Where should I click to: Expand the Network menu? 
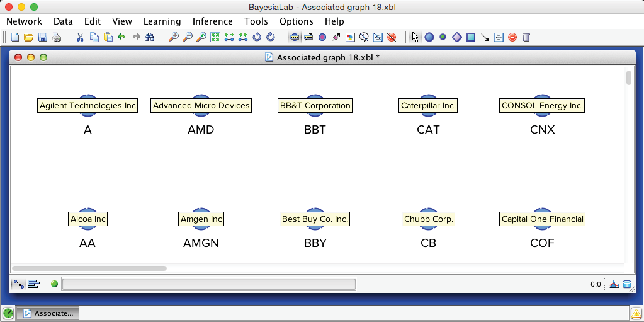click(x=24, y=21)
